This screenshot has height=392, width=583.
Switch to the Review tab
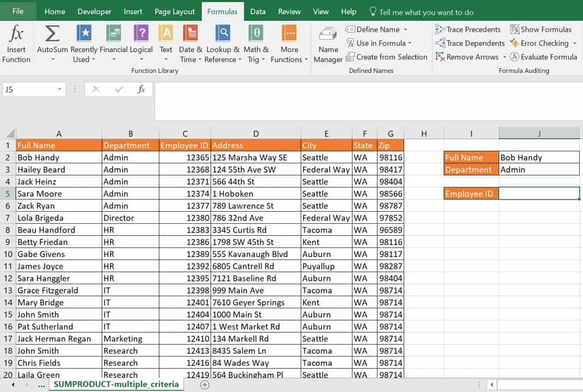pos(289,11)
